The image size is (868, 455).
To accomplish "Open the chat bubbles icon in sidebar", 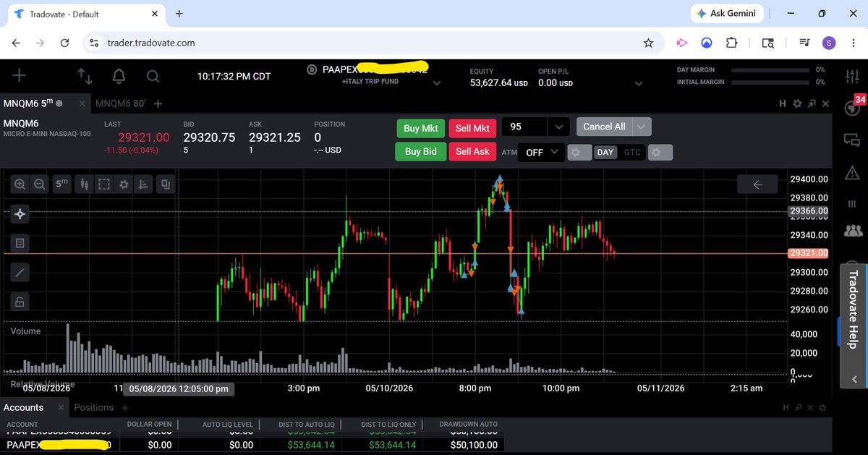I will pos(853,140).
